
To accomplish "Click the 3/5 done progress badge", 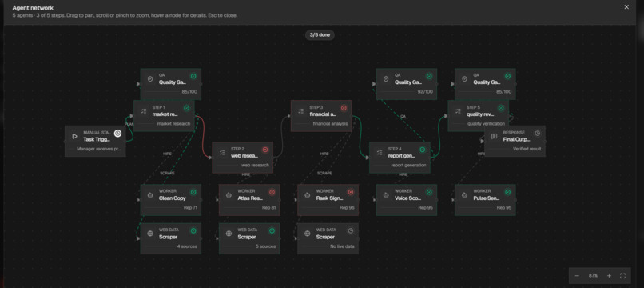I will tap(320, 35).
